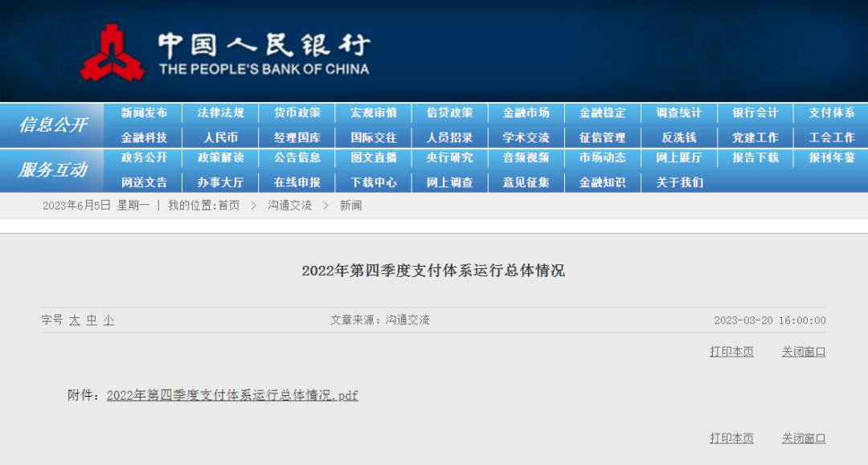Open the 征信管理 credit management section
The width and height of the screenshot is (868, 465).
click(602, 137)
